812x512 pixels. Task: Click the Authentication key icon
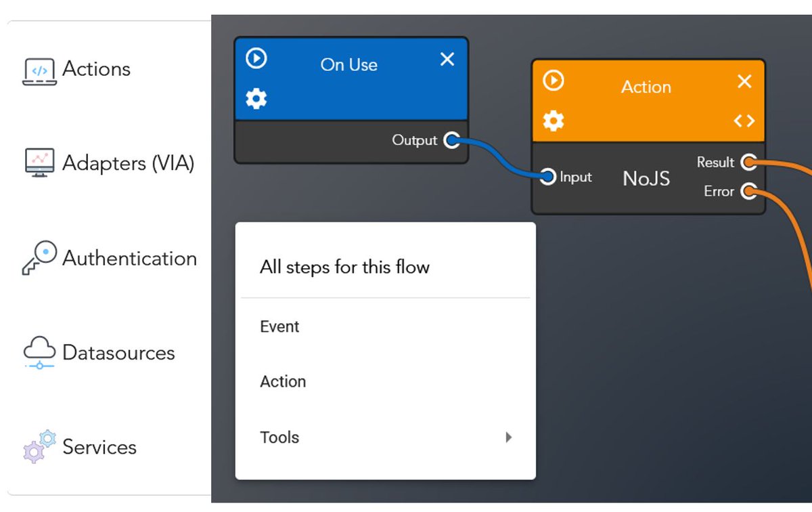(39, 258)
